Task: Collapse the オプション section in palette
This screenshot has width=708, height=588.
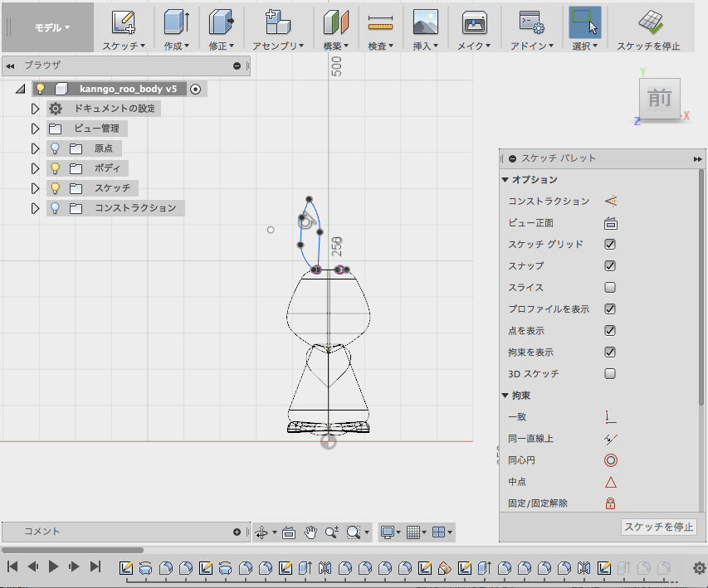Action: pyautogui.click(x=505, y=180)
